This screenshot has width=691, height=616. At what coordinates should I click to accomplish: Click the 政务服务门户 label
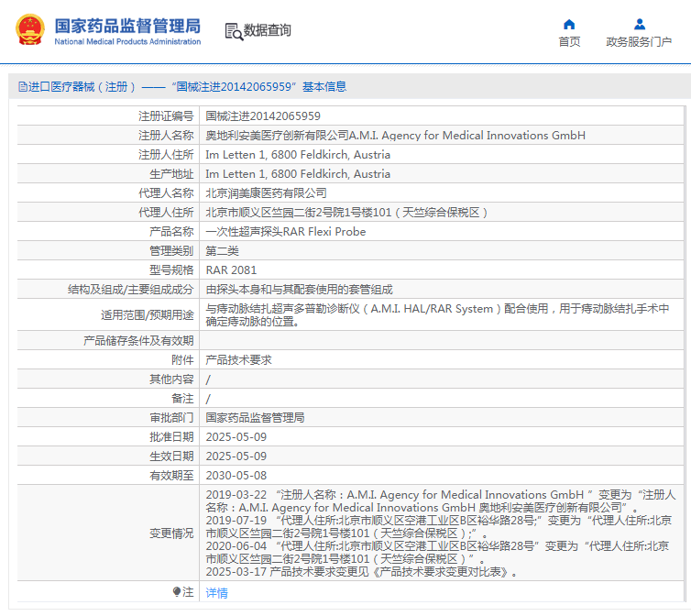pos(639,42)
